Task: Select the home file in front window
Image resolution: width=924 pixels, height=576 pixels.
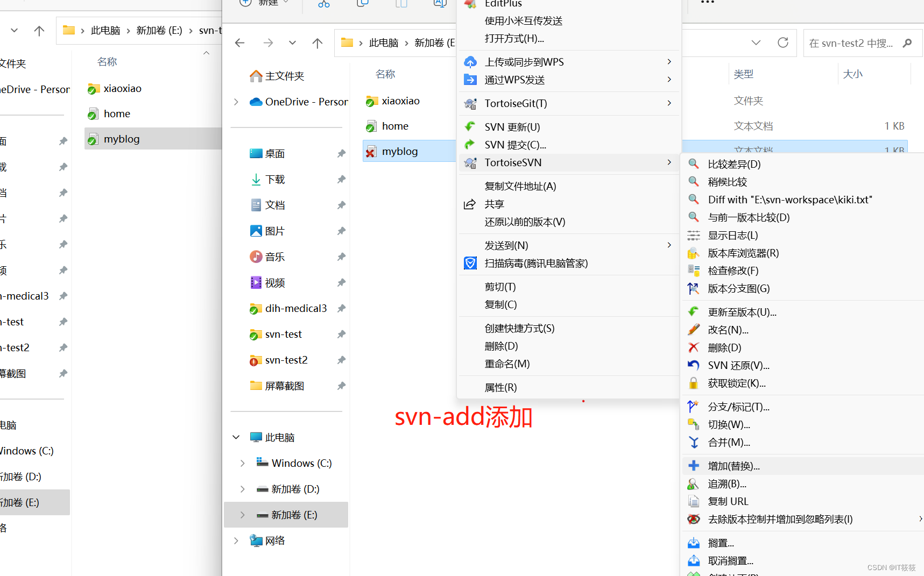Action: tap(395, 126)
